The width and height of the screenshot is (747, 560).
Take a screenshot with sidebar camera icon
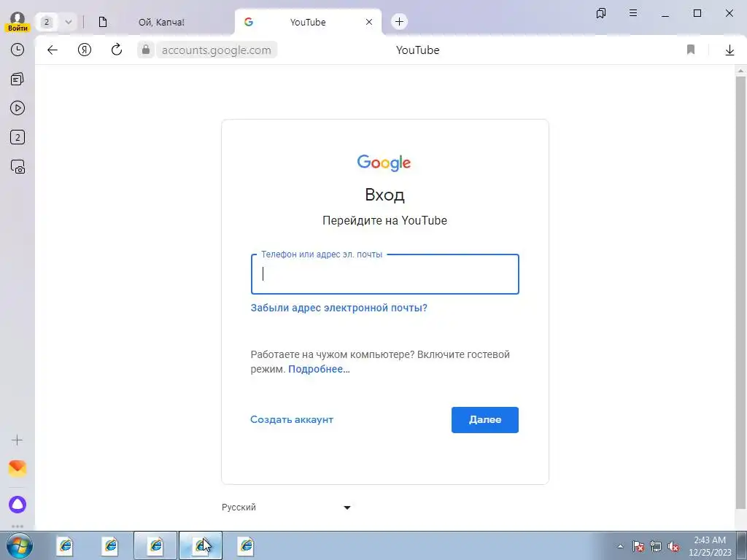tap(18, 167)
